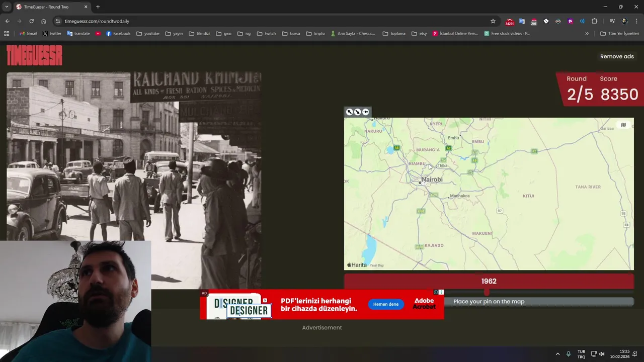644x362 pixels.
Task: Close the Adobe Acrobat ad
Action: [x=441, y=292]
